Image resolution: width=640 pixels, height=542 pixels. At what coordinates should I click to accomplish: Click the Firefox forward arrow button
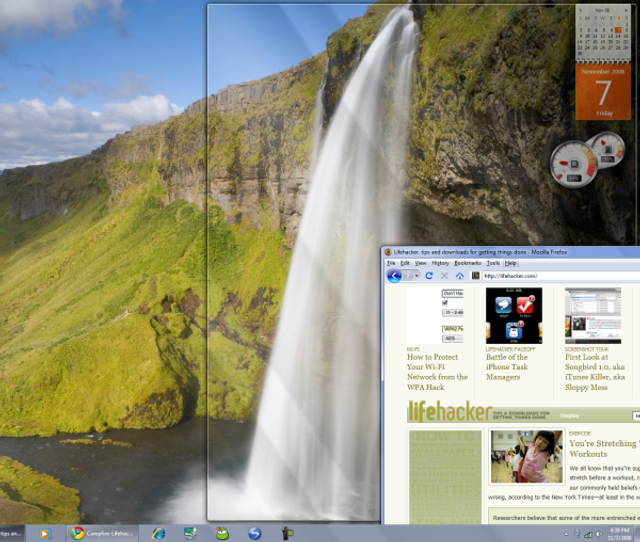click(408, 276)
